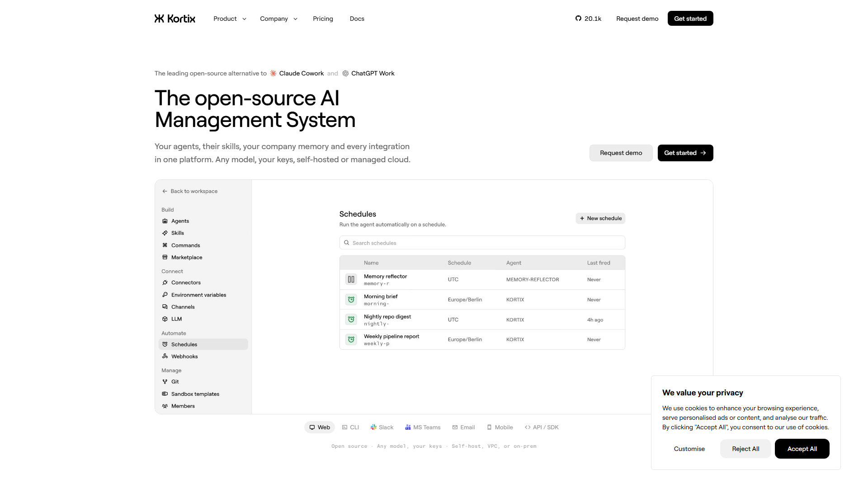
Task: Click the Git branch icon
Action: coord(165,382)
